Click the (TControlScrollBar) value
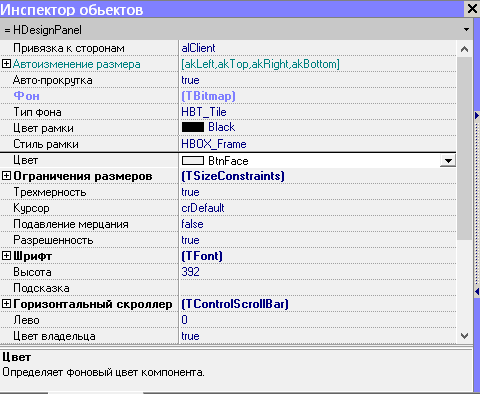 click(235, 304)
